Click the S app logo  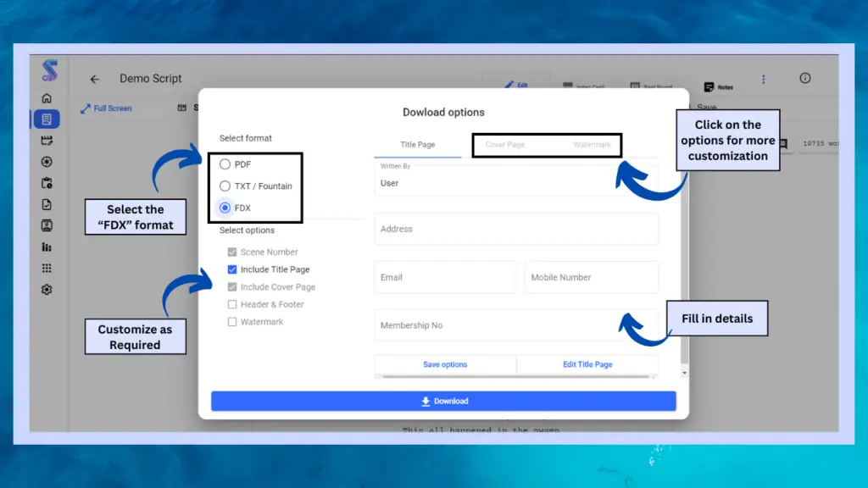pyautogui.click(x=49, y=71)
